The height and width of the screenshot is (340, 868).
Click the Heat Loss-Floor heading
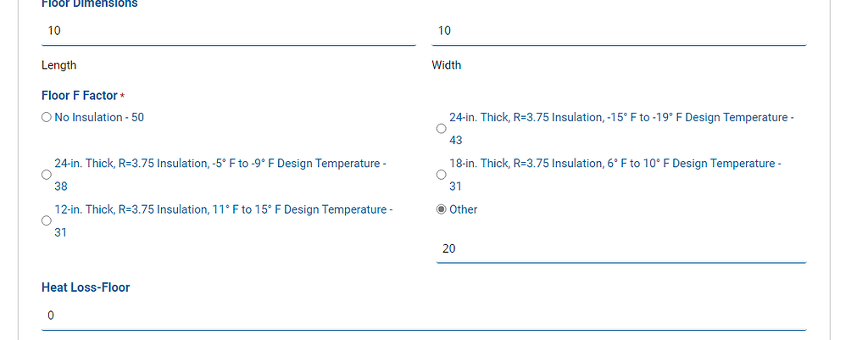pos(86,287)
